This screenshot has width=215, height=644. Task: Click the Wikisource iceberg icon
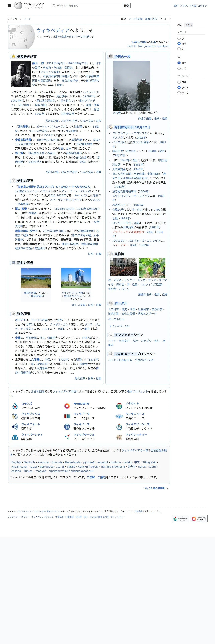(x=67, y=426)
